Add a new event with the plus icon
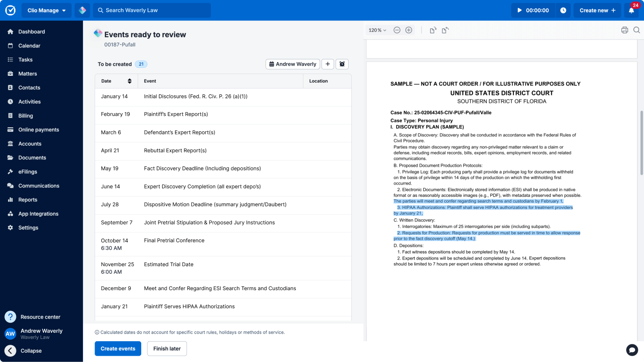Viewport: 644px width, 362px height. click(x=328, y=64)
